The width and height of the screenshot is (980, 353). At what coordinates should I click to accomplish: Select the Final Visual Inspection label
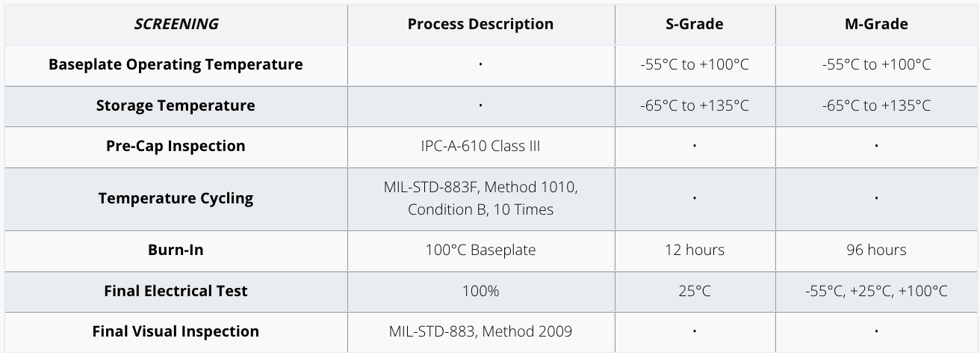[176, 331]
